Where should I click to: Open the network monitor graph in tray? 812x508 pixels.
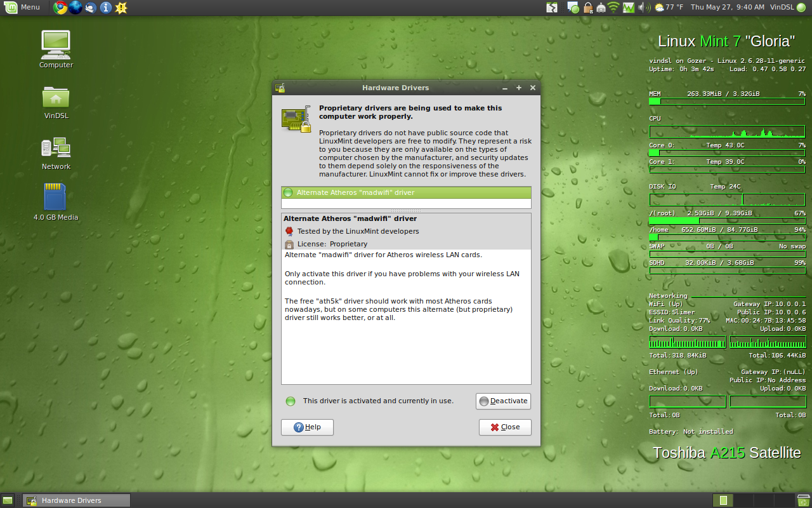point(628,8)
